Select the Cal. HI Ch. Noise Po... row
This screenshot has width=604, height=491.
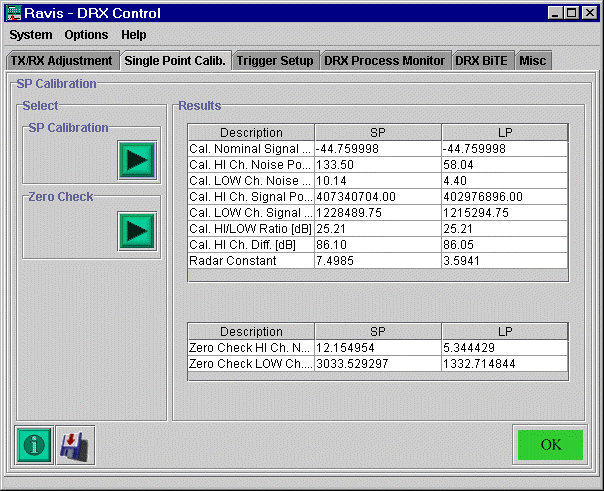(378, 165)
